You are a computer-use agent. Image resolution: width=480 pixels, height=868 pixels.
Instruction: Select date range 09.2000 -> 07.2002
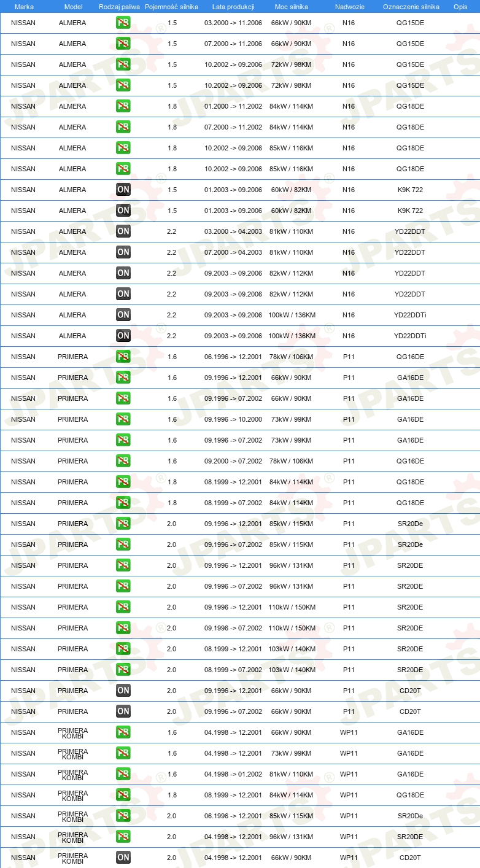[x=233, y=461]
